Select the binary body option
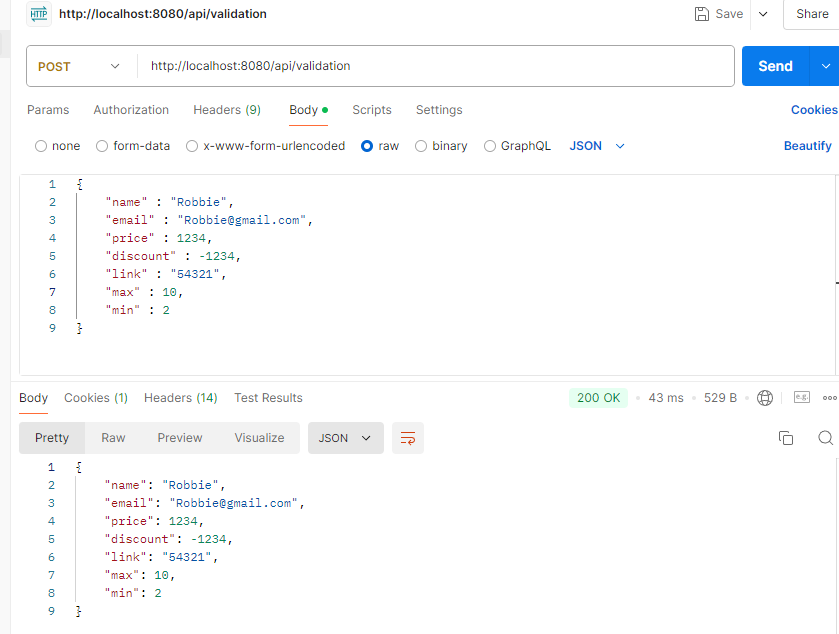 [x=441, y=146]
